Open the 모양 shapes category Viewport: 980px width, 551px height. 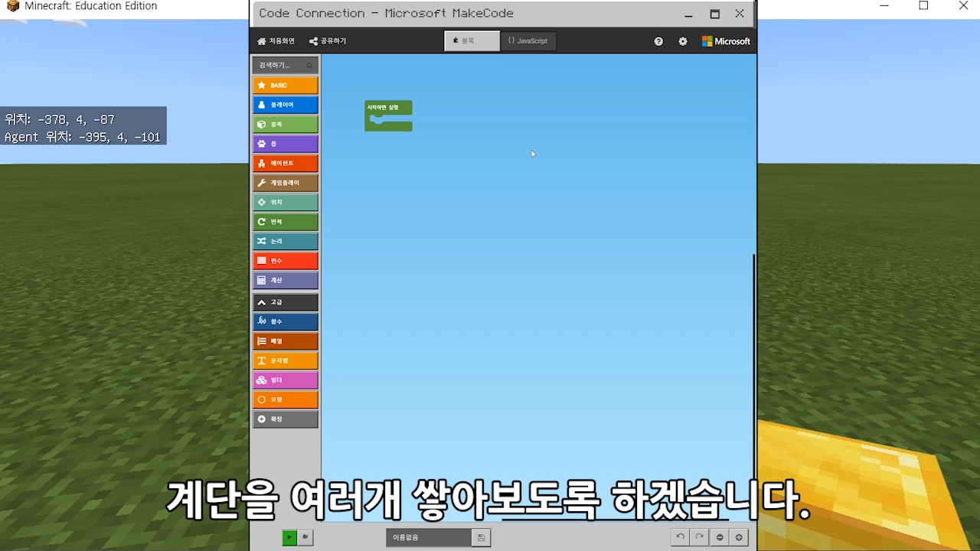point(286,399)
